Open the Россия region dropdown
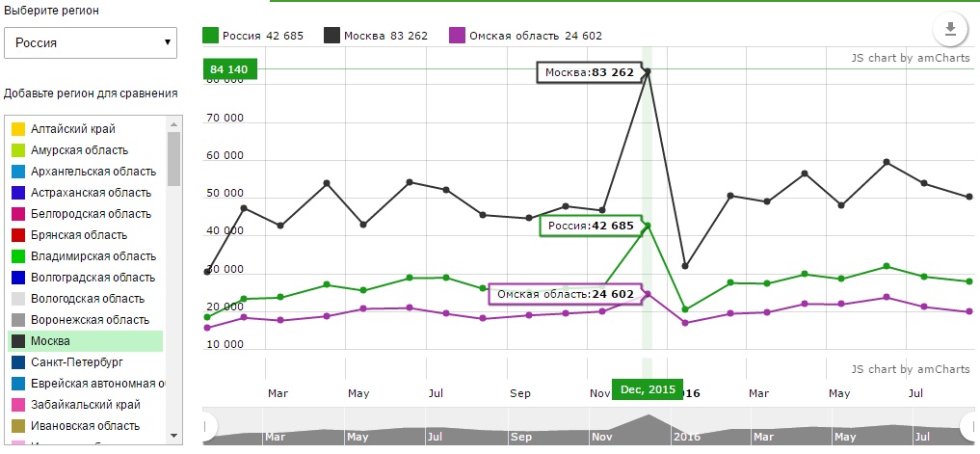 click(92, 42)
